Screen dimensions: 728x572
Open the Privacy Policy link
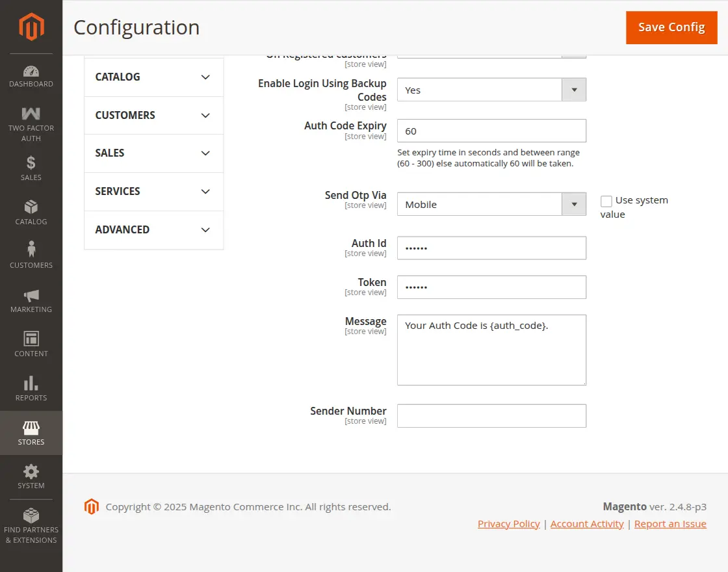click(x=508, y=523)
